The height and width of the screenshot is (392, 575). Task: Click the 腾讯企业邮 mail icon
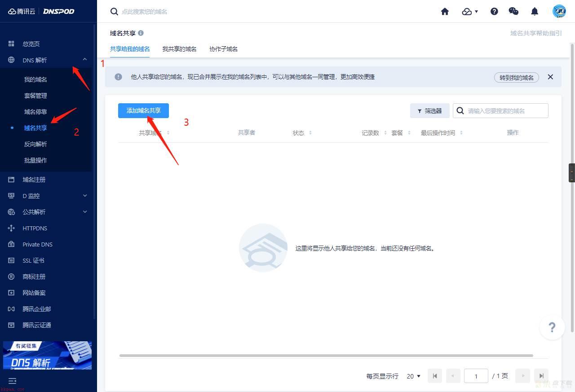tap(11, 309)
